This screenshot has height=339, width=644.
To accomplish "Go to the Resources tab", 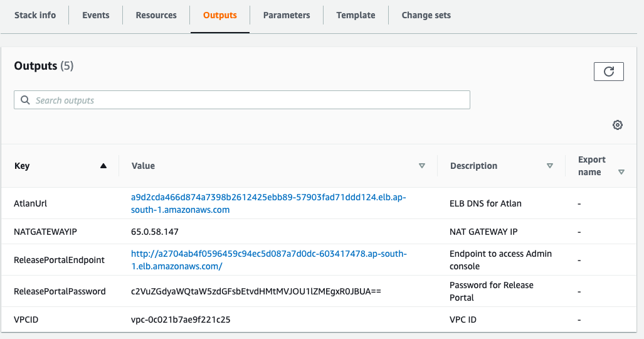I will 156,15.
